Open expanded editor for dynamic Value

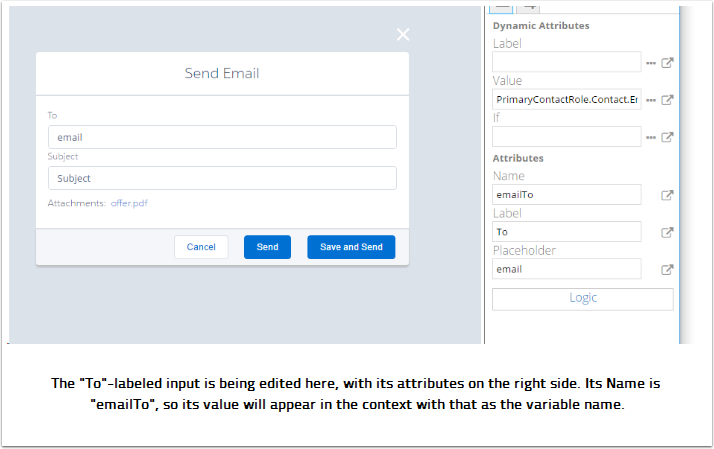tap(668, 100)
